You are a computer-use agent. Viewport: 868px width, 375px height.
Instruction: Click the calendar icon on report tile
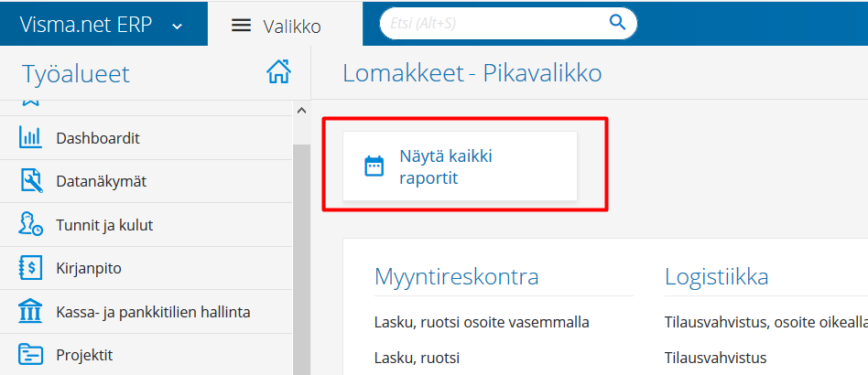pos(374,166)
